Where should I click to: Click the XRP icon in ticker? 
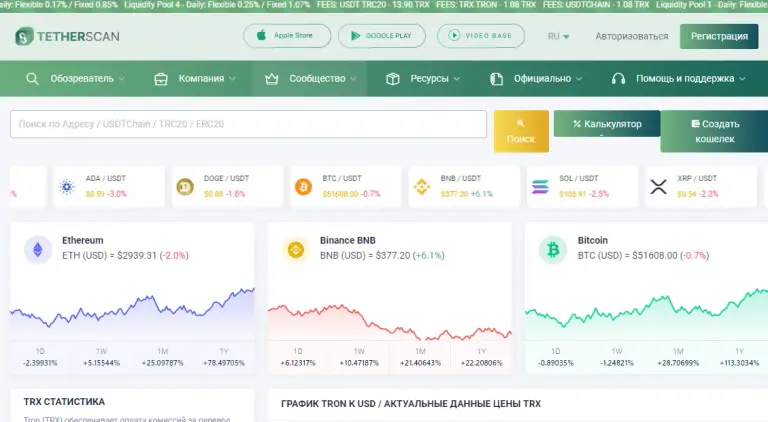[658, 187]
